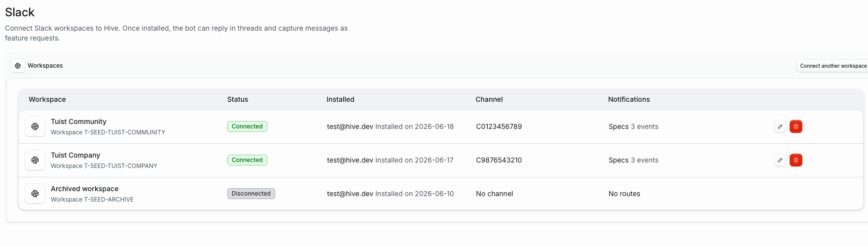This screenshot has width=868, height=247.
Task: Click Installed on 2026-06-18 entry
Action: click(414, 126)
